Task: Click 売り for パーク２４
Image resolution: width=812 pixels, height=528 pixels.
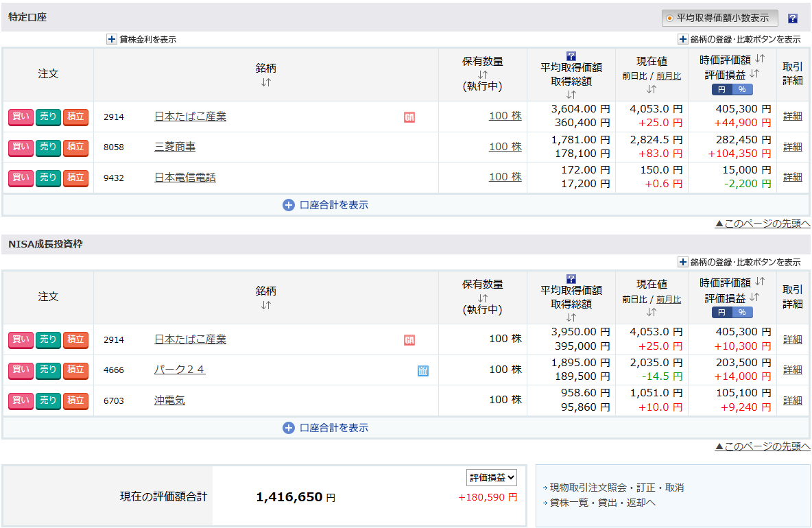Action: click(48, 370)
